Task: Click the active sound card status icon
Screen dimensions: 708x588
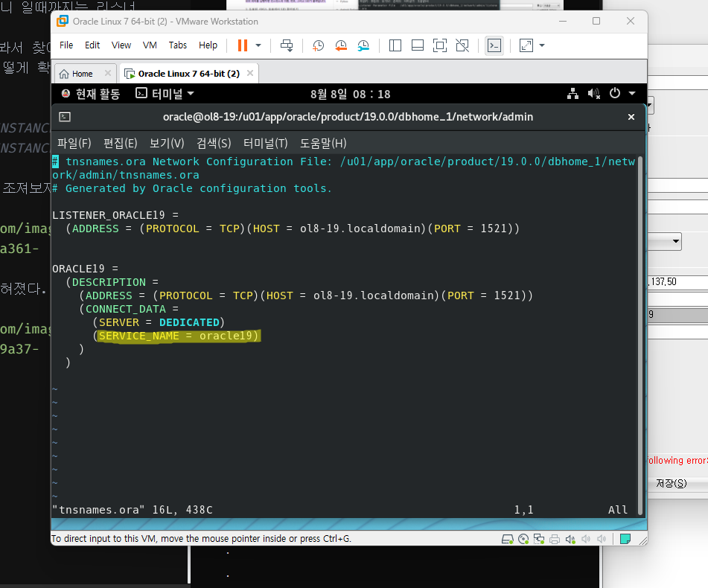Action: click(x=570, y=539)
